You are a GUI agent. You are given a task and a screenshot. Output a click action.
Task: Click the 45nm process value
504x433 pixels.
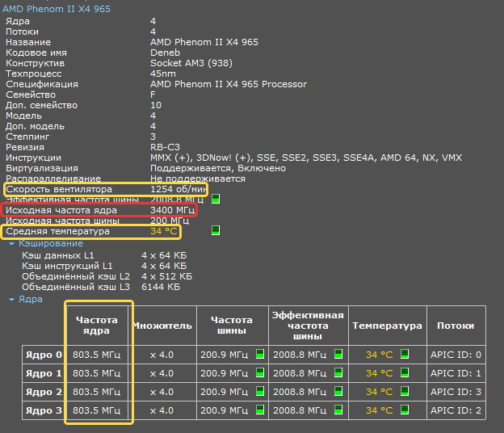(163, 74)
